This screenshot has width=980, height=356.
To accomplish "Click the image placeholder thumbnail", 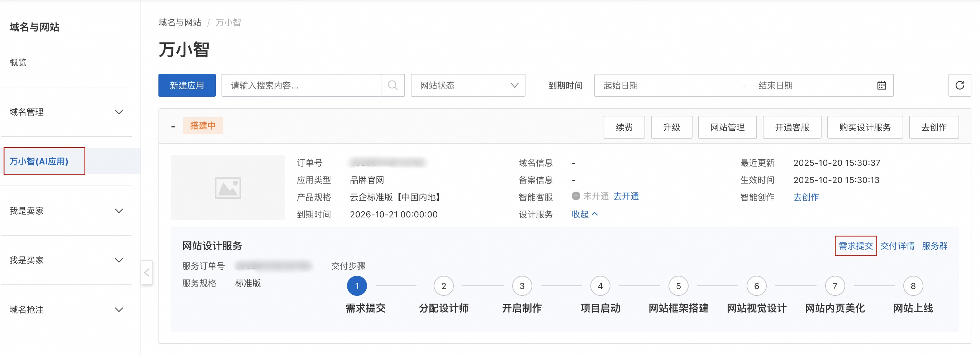I will click(x=228, y=187).
